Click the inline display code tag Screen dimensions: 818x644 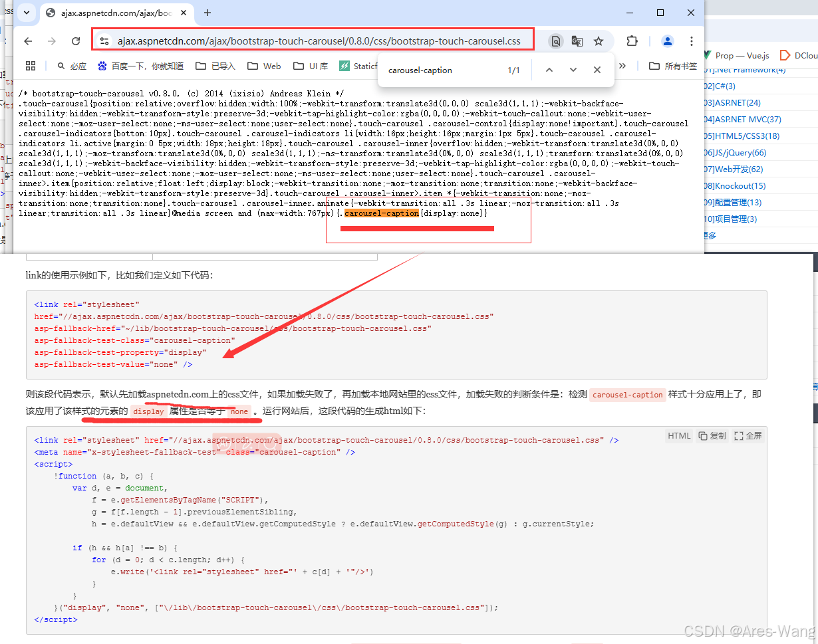click(x=148, y=411)
